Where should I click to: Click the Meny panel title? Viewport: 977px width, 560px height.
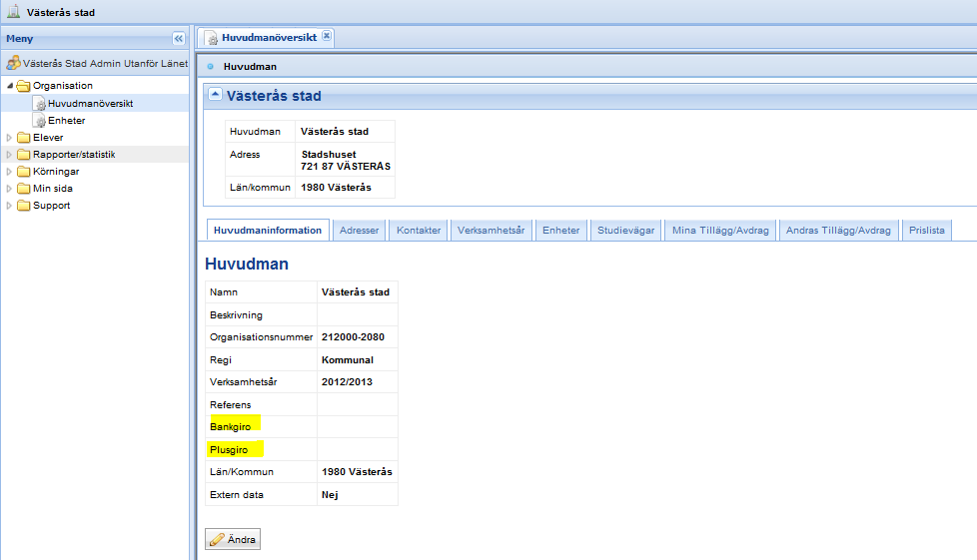tap(19, 39)
